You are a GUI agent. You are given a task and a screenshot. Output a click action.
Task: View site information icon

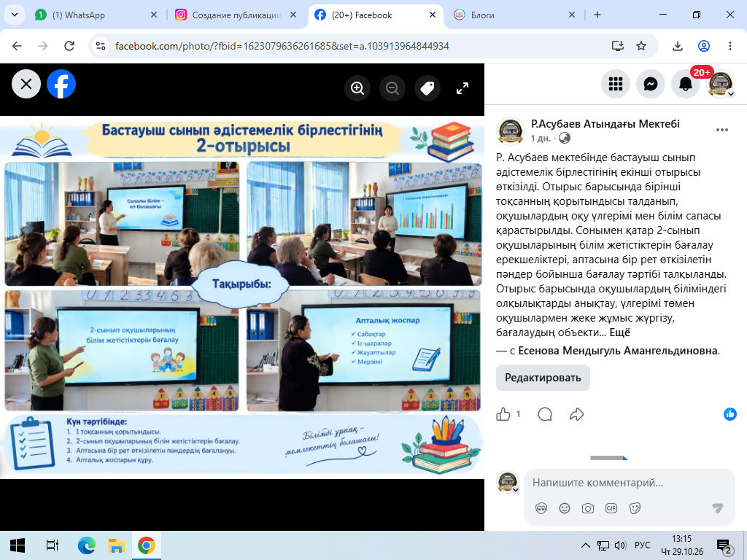[101, 46]
